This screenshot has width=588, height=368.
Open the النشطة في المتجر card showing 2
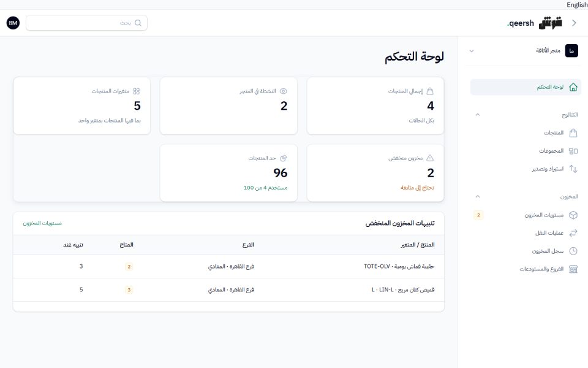click(x=228, y=106)
